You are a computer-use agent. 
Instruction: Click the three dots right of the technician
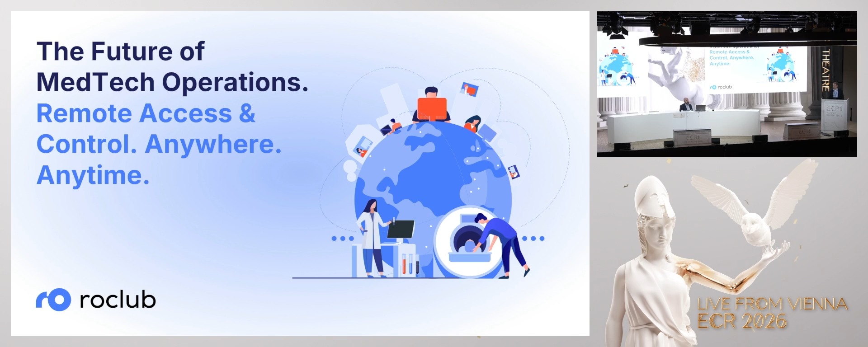533,238
